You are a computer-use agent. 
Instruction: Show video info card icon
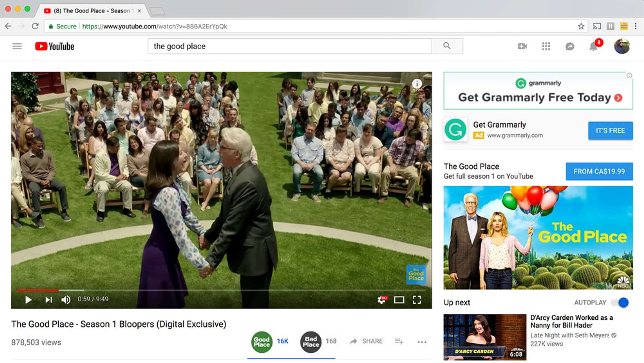click(417, 84)
